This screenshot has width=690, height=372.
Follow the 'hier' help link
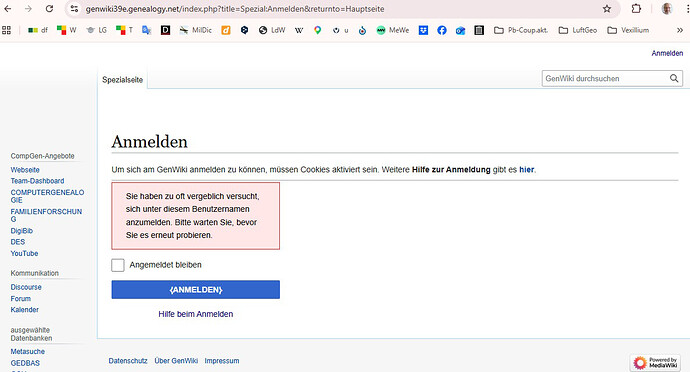click(526, 169)
